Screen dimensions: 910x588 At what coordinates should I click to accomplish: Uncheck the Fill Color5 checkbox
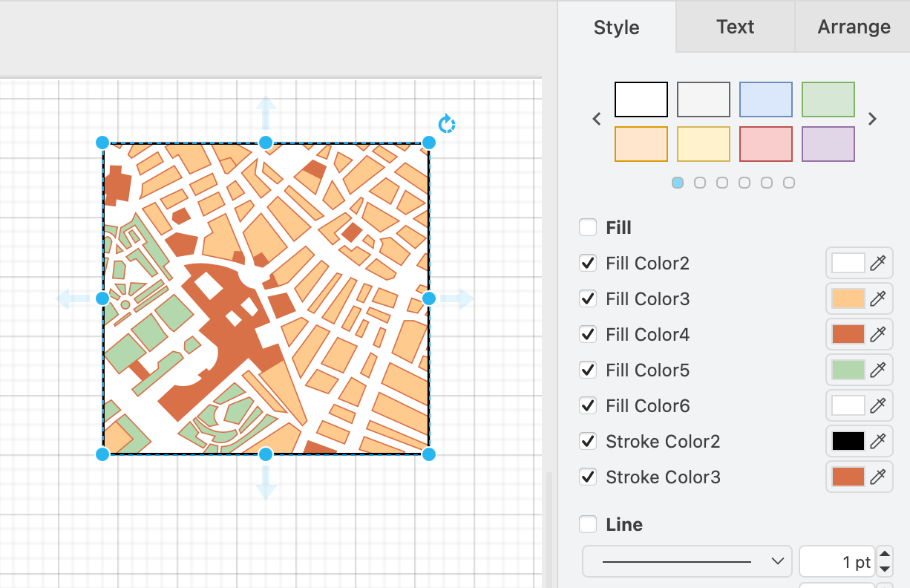point(588,370)
